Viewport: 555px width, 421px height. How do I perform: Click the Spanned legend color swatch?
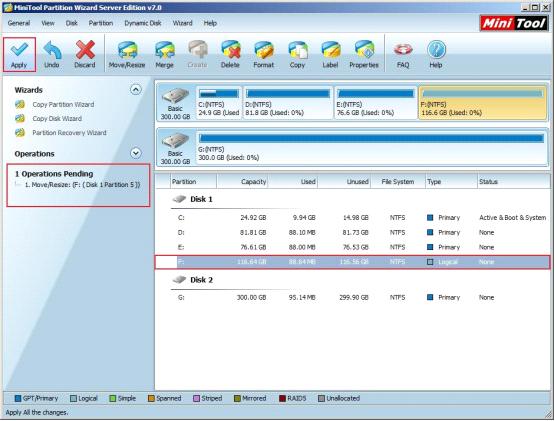[151, 399]
